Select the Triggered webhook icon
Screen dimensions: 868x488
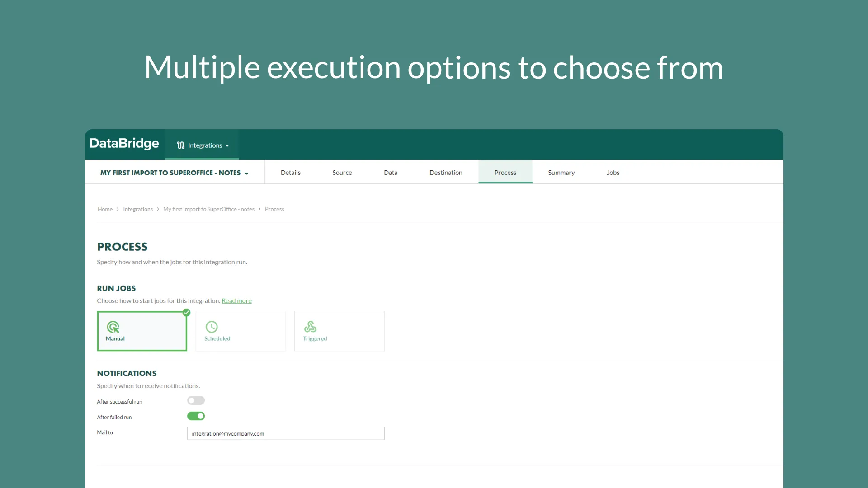coord(310,326)
